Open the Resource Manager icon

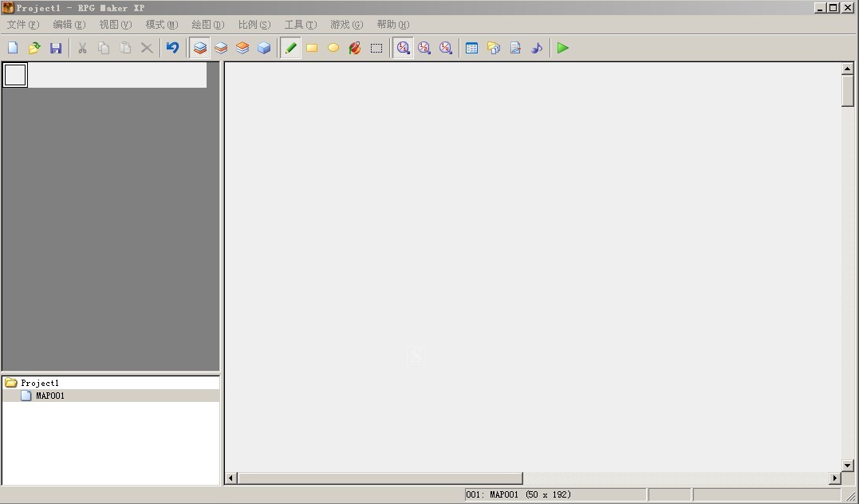(494, 48)
